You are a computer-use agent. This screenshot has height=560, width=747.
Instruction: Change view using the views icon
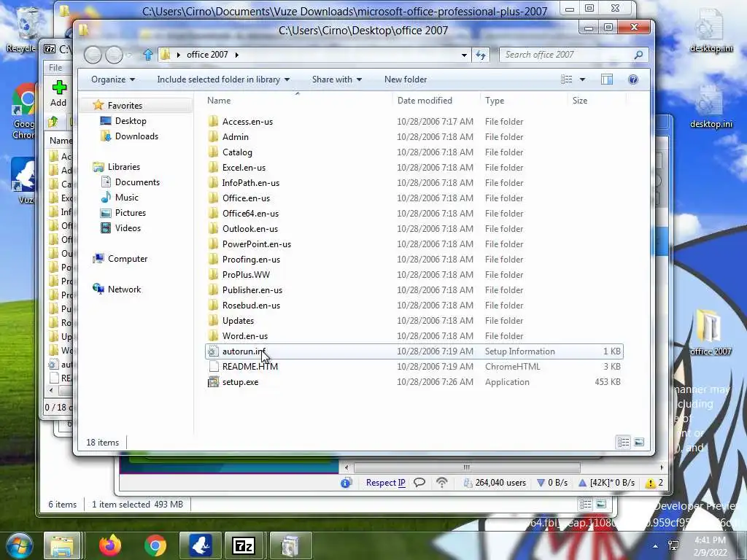[x=566, y=79]
